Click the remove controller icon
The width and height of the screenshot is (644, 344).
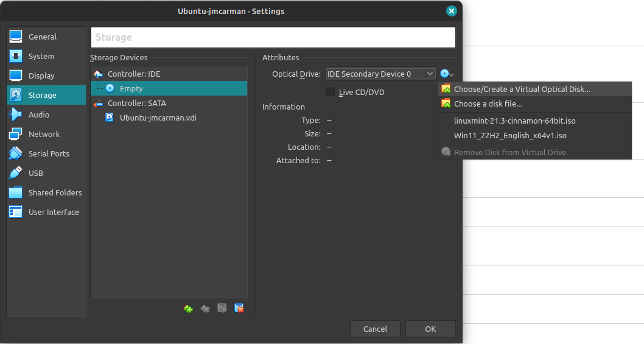click(205, 308)
